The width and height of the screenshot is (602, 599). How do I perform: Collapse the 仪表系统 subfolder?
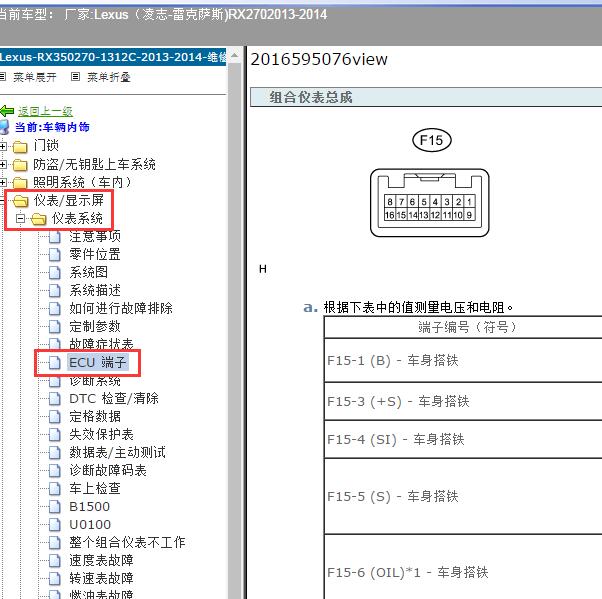pyautogui.click(x=20, y=219)
